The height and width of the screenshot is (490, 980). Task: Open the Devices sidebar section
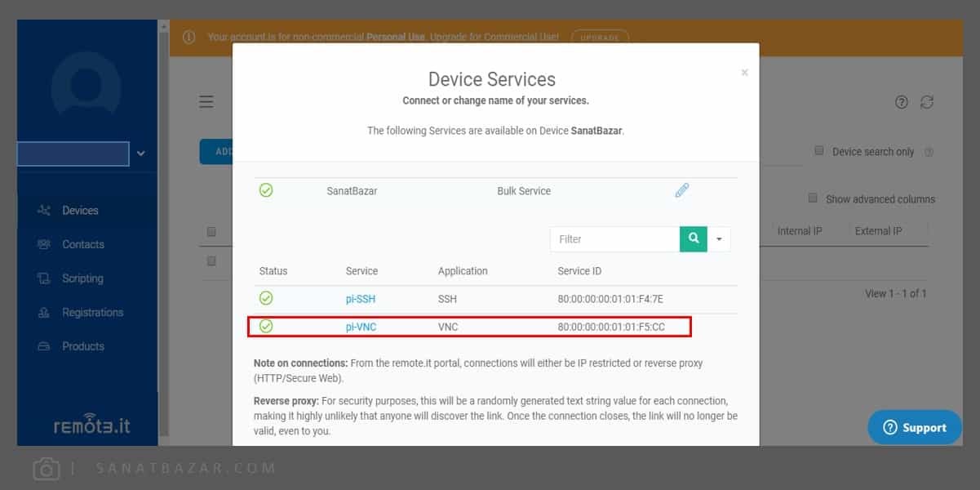(x=80, y=211)
